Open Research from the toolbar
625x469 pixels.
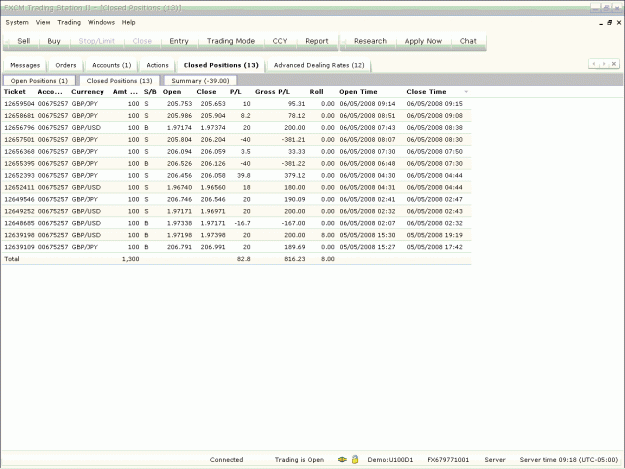pyautogui.click(x=370, y=41)
